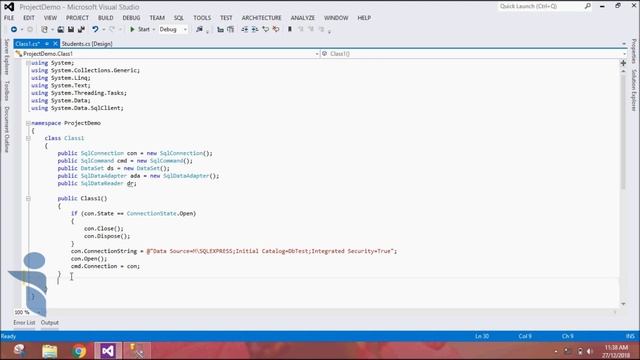Open the TOOLS menu
This screenshot has width=640, height=360.
click(x=202, y=18)
